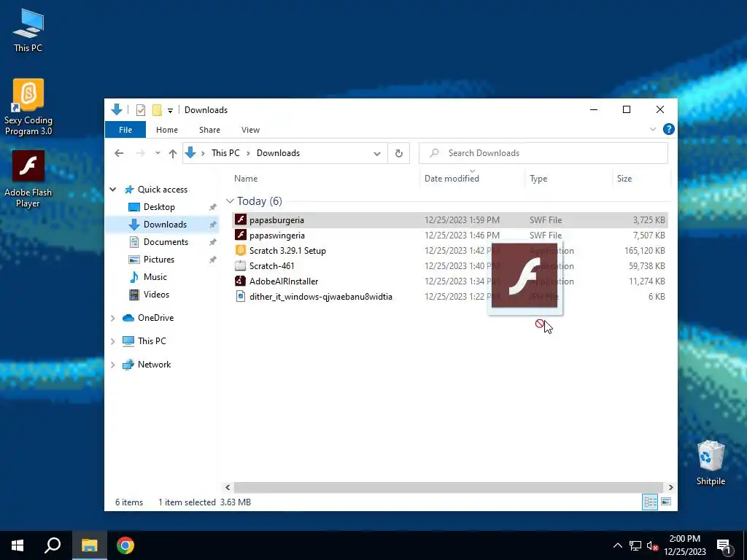747x560 pixels.
Task: Collapse the Today (6) group
Action: coord(230,201)
